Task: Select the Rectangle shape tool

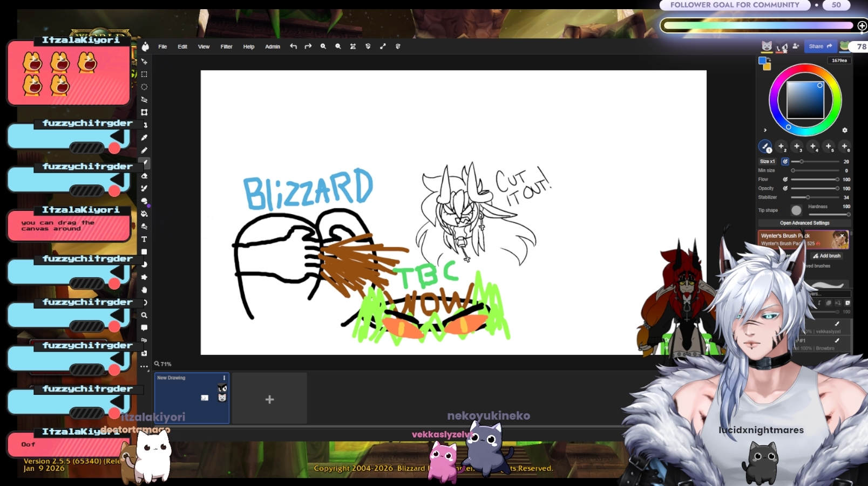Action: 144,252
